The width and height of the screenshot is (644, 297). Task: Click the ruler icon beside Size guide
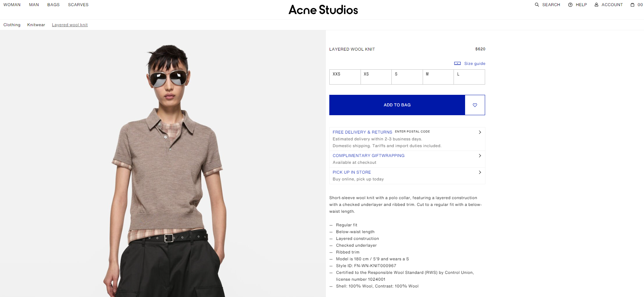[458, 64]
